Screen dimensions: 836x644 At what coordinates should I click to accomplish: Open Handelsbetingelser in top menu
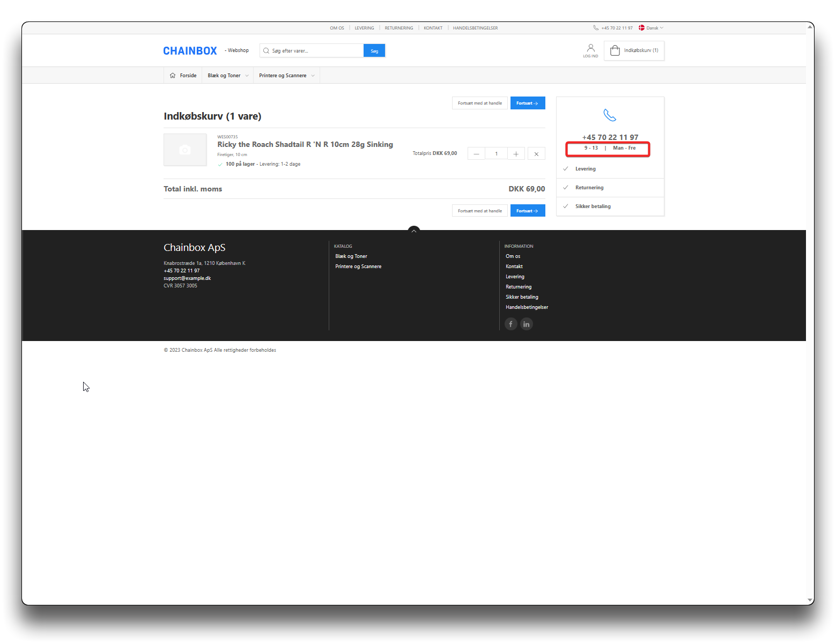(x=475, y=28)
